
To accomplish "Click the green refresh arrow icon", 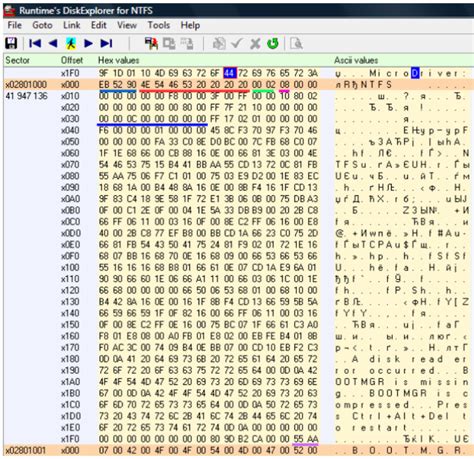I will [x=273, y=43].
